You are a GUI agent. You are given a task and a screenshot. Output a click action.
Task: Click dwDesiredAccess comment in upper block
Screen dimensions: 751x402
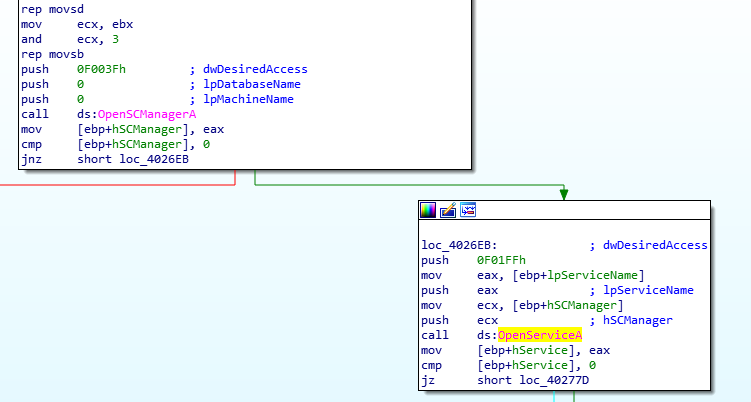pos(255,69)
